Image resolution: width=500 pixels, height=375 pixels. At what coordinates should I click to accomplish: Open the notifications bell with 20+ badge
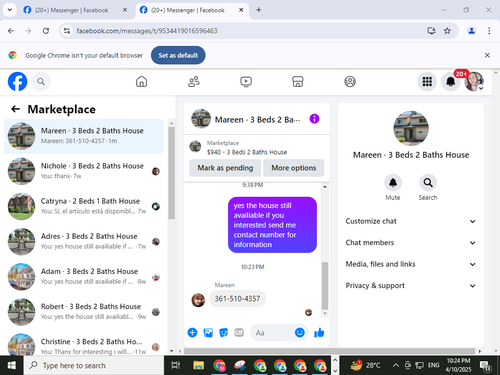(x=451, y=81)
